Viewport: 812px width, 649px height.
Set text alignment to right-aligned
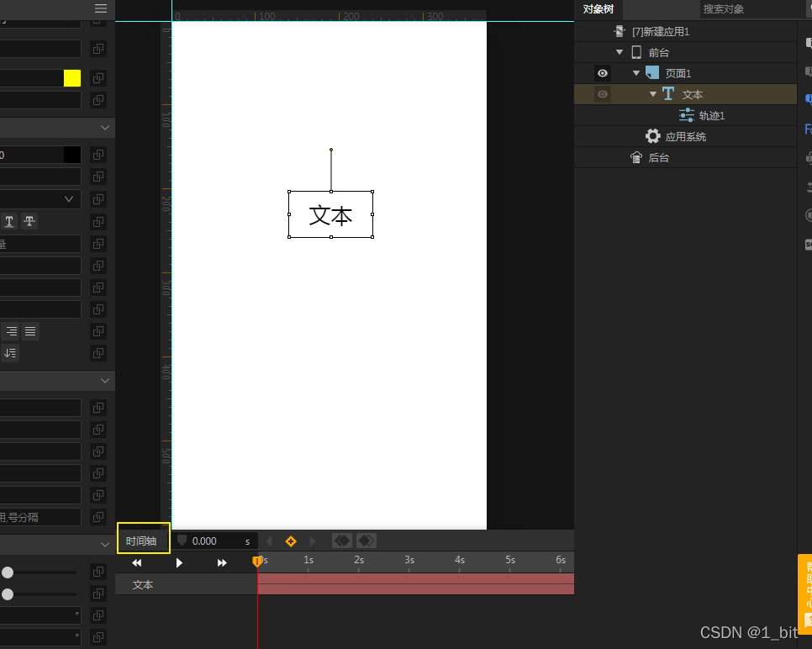11,331
